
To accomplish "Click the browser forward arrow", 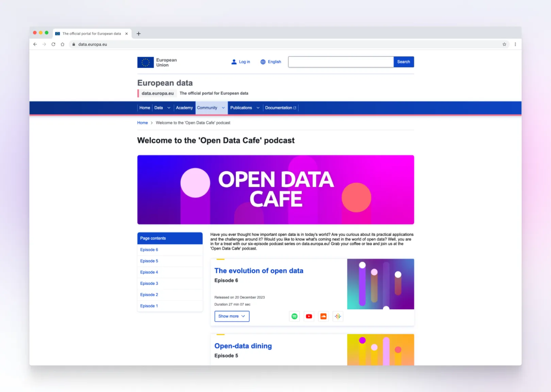I will pos(44,44).
